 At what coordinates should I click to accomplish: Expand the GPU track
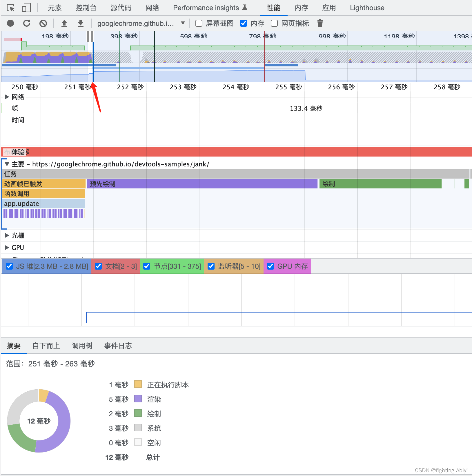click(x=7, y=248)
